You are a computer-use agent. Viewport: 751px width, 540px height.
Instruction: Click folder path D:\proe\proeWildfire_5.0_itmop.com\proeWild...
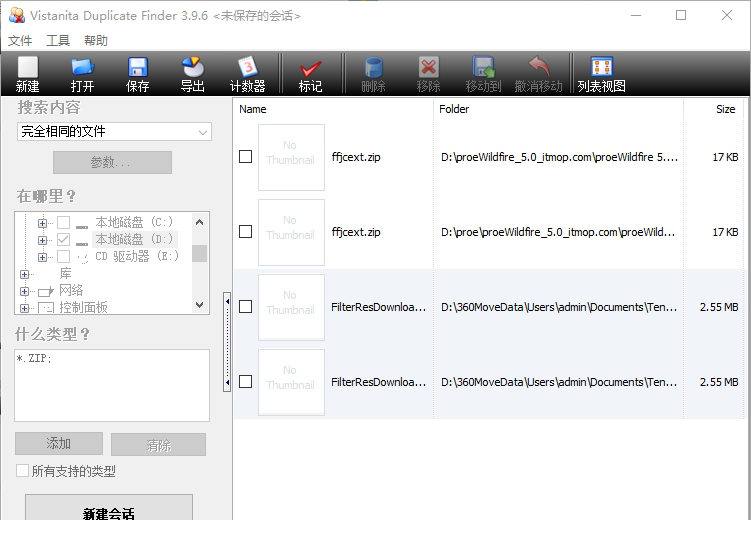(x=558, y=232)
